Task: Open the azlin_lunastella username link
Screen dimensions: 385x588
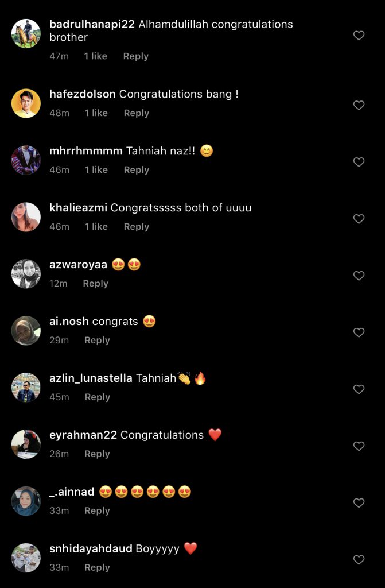Action: pos(91,378)
